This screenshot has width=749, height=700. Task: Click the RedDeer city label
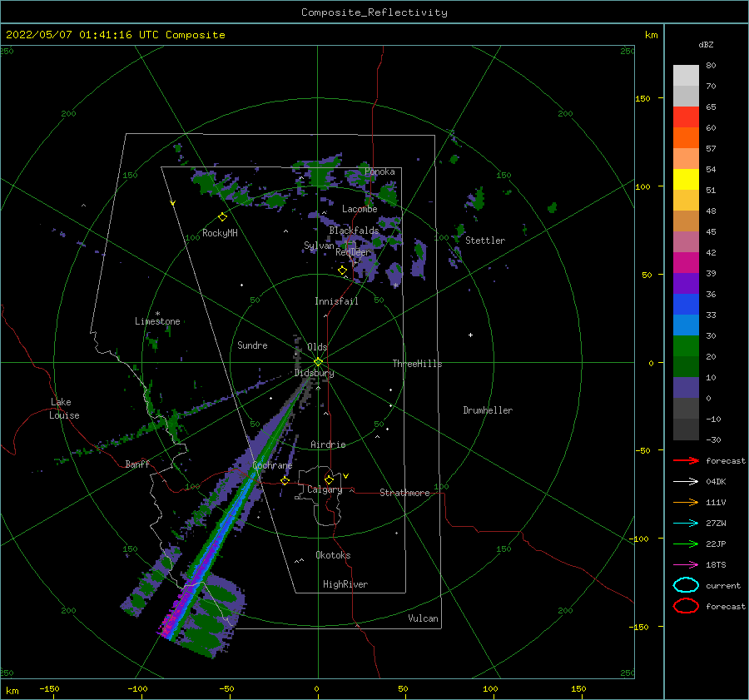pyautogui.click(x=353, y=252)
